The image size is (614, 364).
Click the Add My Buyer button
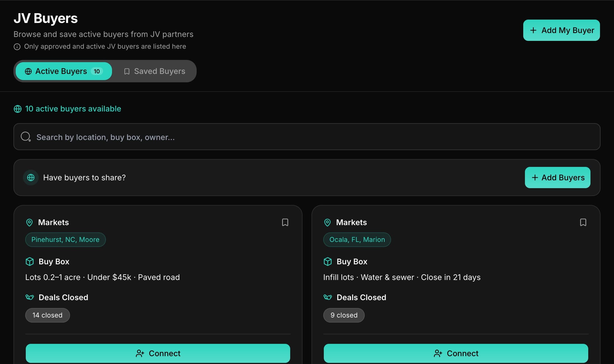click(x=561, y=30)
